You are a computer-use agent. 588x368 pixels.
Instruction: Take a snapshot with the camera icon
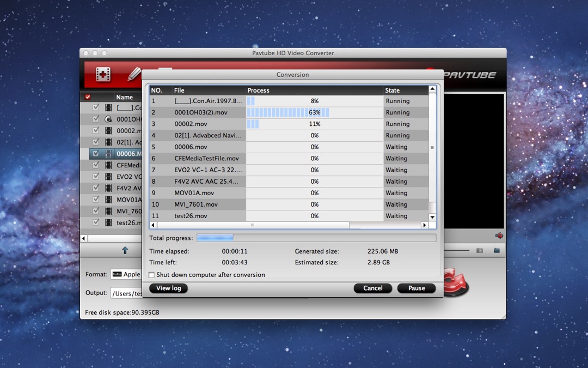coord(480,250)
